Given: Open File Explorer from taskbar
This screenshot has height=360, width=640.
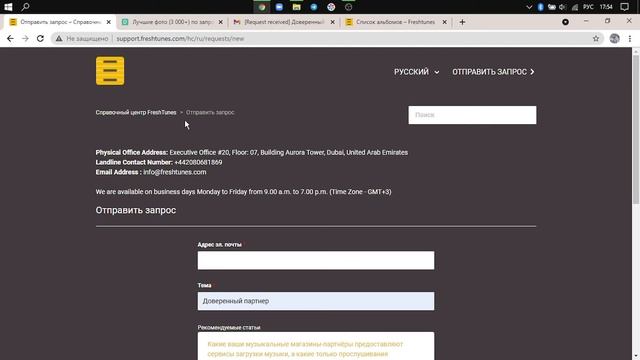Looking at the screenshot, I should pyautogui.click(x=297, y=7).
